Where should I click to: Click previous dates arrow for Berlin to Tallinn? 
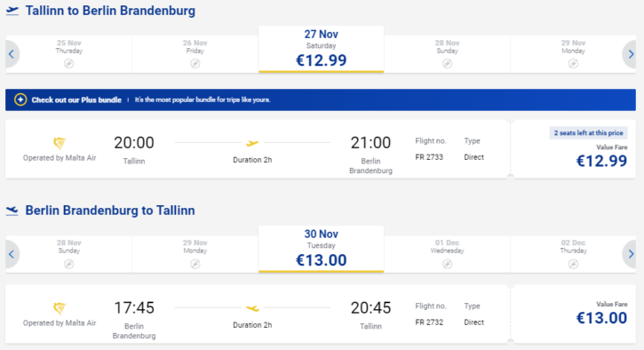pos(12,254)
